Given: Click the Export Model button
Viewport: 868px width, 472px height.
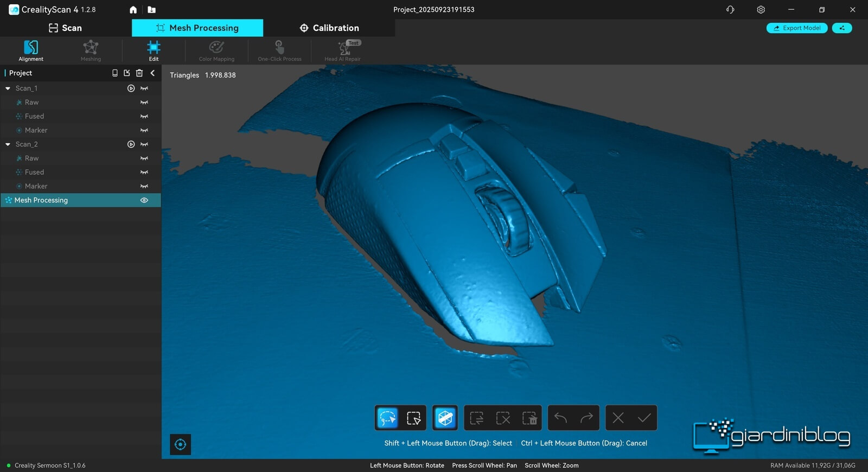Looking at the screenshot, I should 796,28.
